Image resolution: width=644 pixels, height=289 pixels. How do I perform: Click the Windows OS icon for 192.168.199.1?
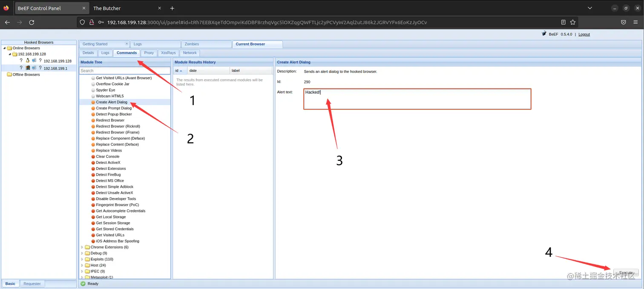(x=28, y=68)
